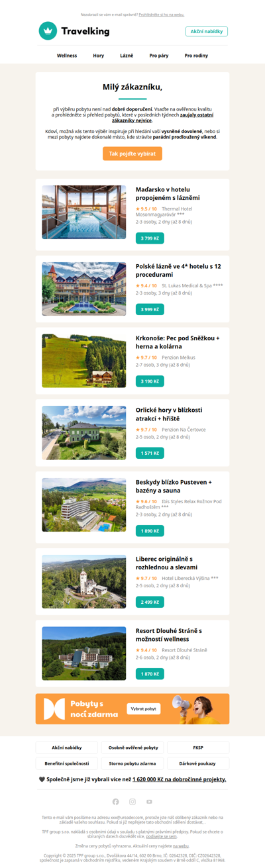Open the Instagram icon in footer
The width and height of the screenshot is (265, 868).
coord(132,802)
